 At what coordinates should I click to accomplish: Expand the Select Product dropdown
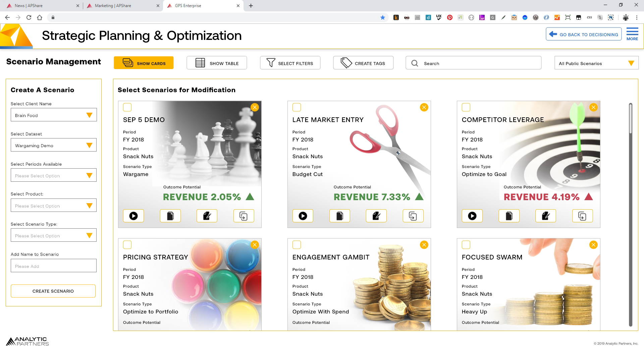pyautogui.click(x=54, y=206)
